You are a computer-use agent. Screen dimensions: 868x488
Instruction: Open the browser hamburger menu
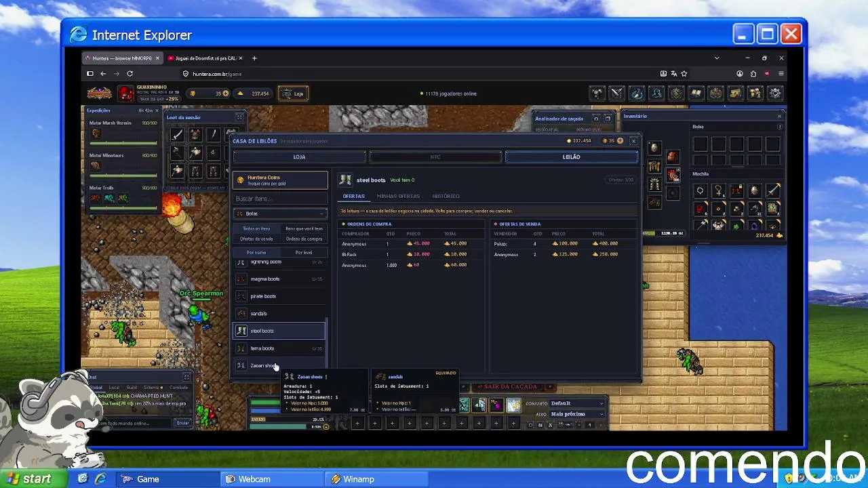[x=781, y=73]
